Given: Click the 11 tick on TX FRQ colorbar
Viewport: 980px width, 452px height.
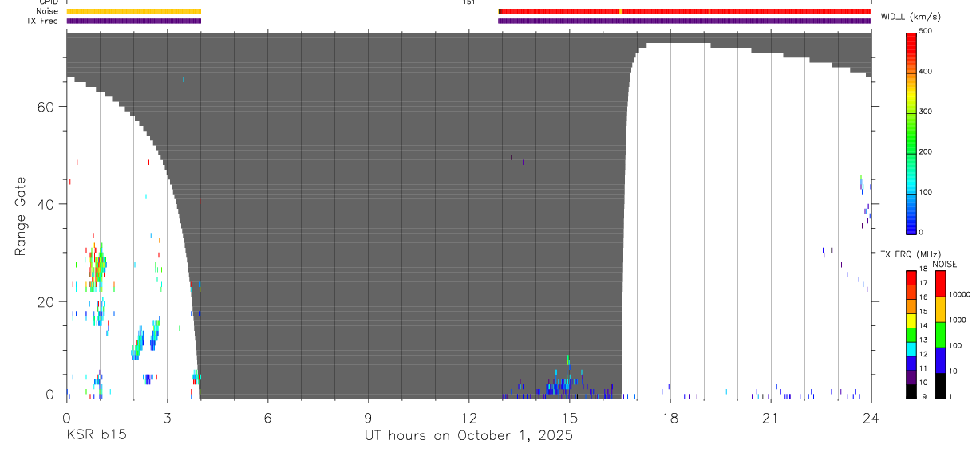Looking at the screenshot, I should [x=923, y=368].
